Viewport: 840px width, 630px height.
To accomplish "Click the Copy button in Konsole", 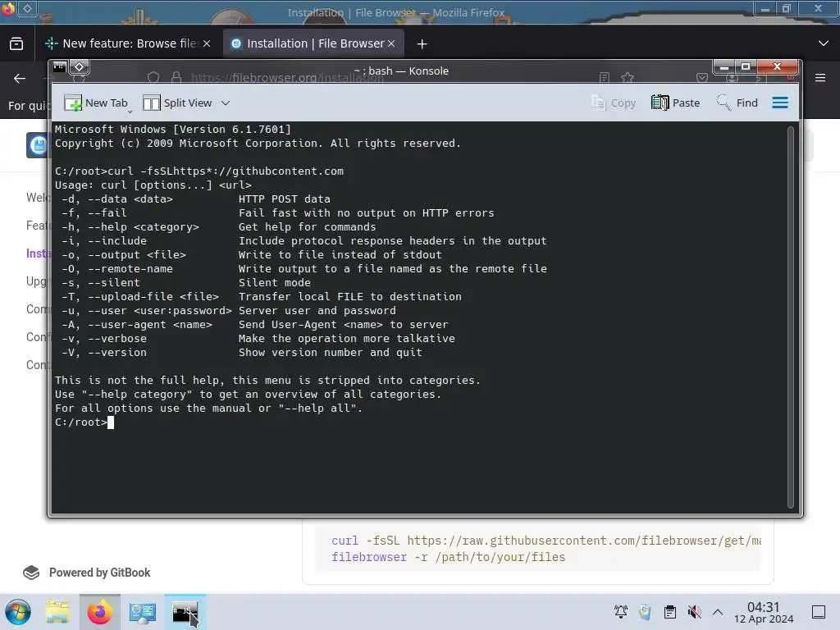I will point(614,103).
